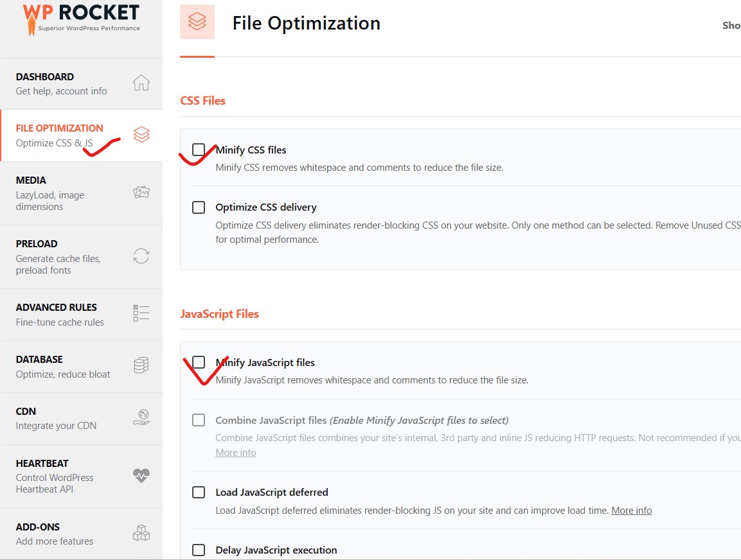This screenshot has width=741, height=560.
Task: Click the Media image icon
Action: click(141, 192)
